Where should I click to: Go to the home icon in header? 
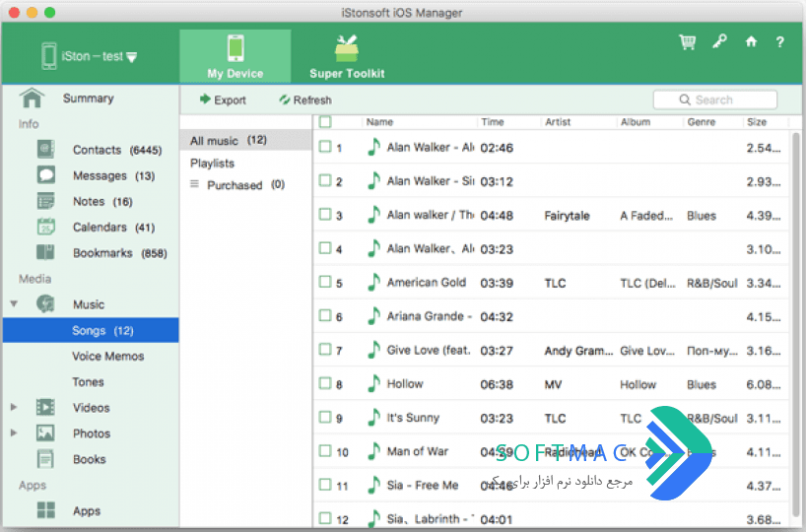pyautogui.click(x=751, y=41)
